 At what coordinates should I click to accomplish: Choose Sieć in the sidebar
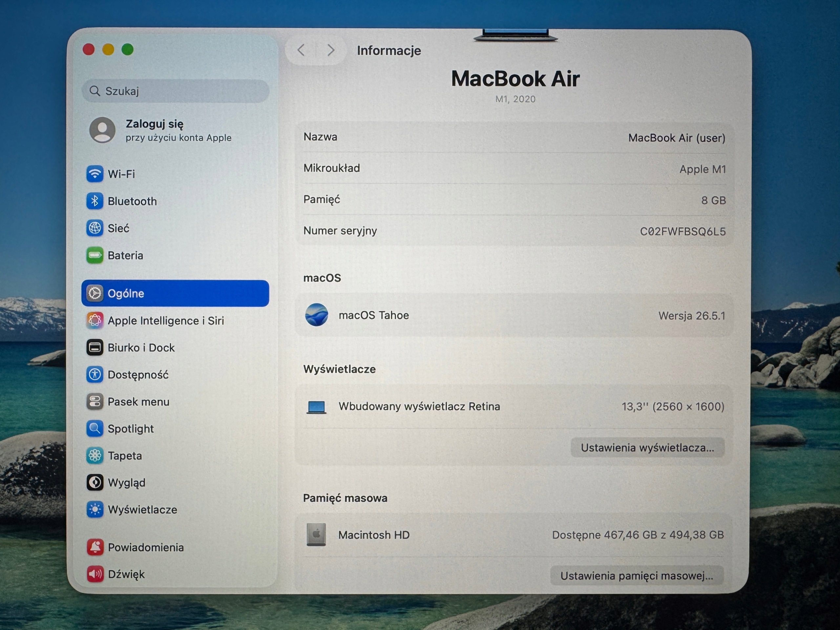coord(118,228)
